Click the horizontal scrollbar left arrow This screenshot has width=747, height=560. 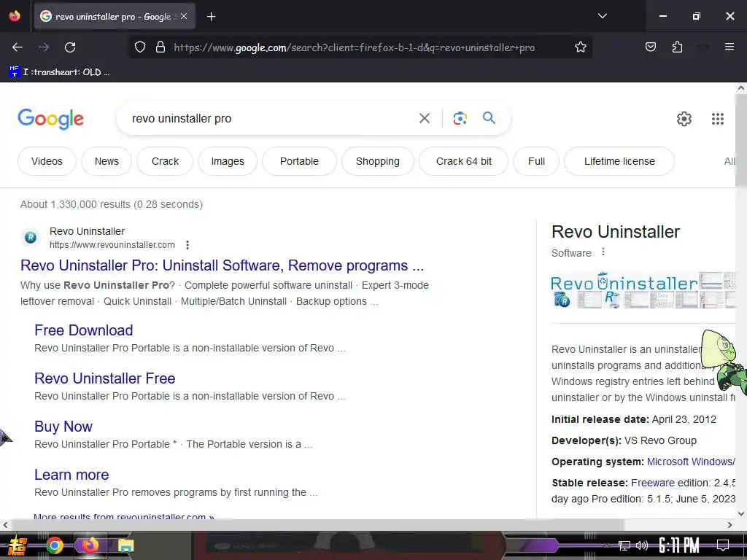pyautogui.click(x=5, y=525)
